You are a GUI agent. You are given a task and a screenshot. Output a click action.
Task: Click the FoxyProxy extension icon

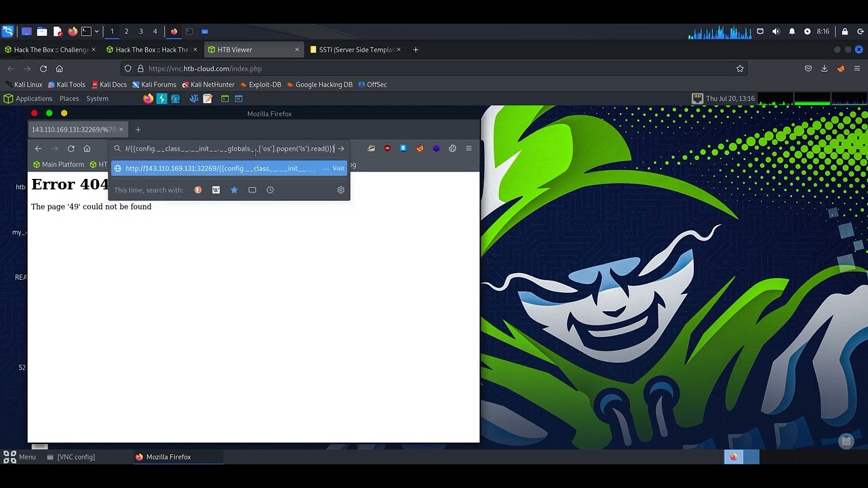[x=420, y=148]
